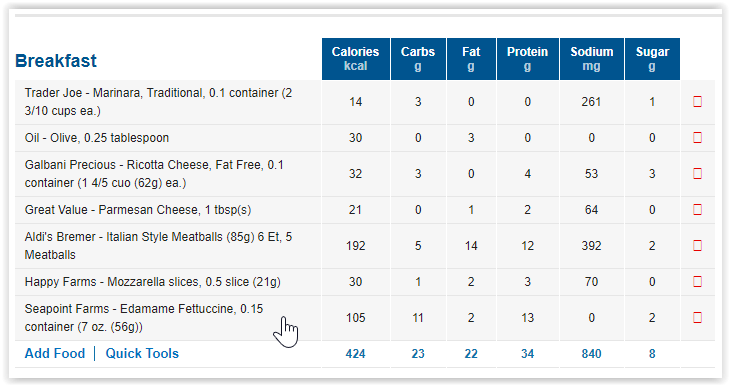Edit the Great Value Parmesan Cheese entry
Viewport: 730px width, 386px height.
(x=138, y=210)
